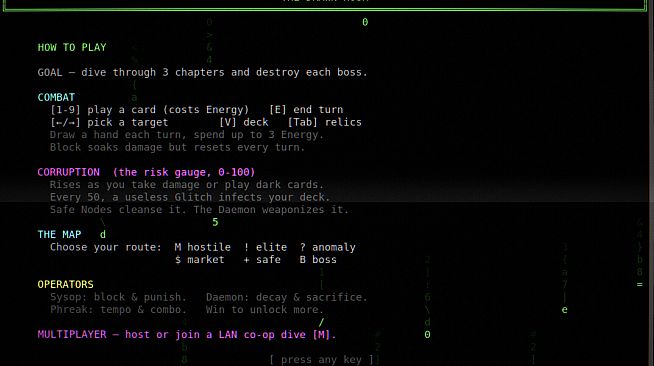Click the '+ safe' map legend entry
This screenshot has height=366, width=654.
click(262, 260)
